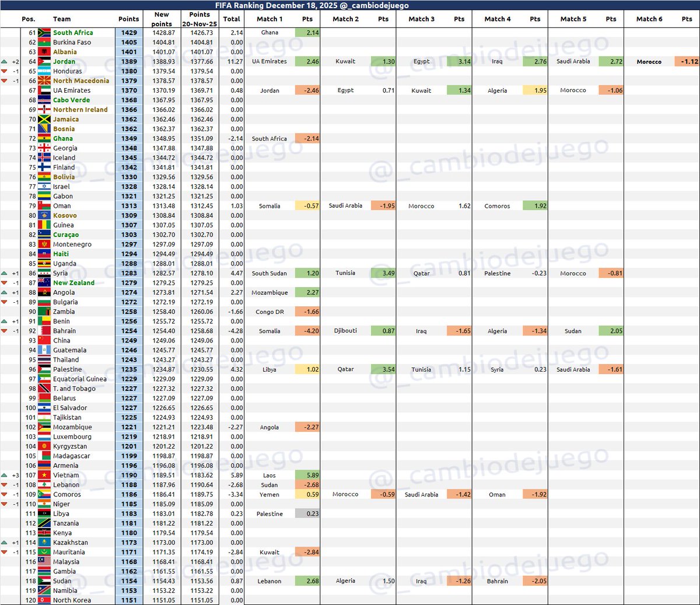Click the Kosovo flag icon
The image size is (700, 605).
point(44,215)
